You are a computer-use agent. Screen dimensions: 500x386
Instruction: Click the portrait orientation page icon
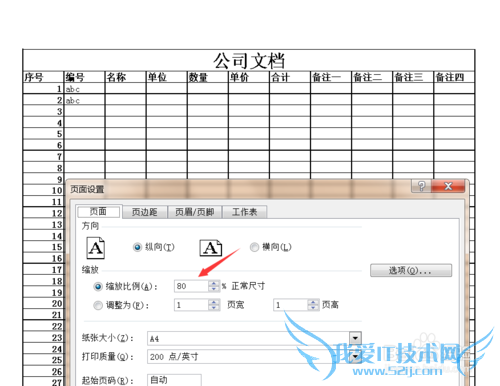click(96, 248)
